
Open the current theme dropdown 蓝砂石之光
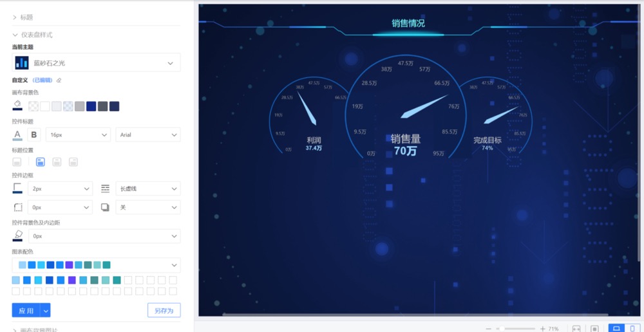(x=96, y=63)
